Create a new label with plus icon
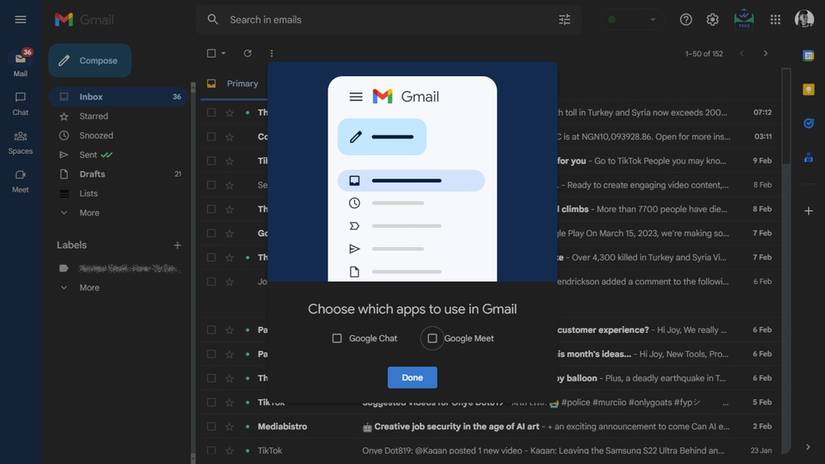 [x=177, y=245]
